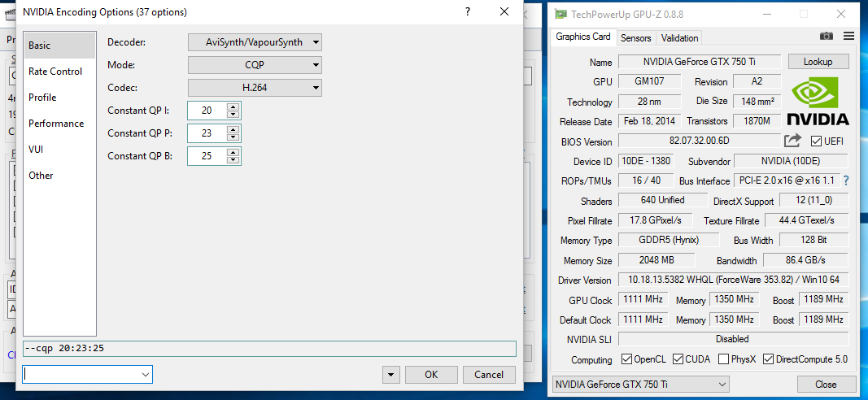The image size is (868, 400).
Task: Click the NVIDIA logo in GPU-Z
Action: (818, 102)
